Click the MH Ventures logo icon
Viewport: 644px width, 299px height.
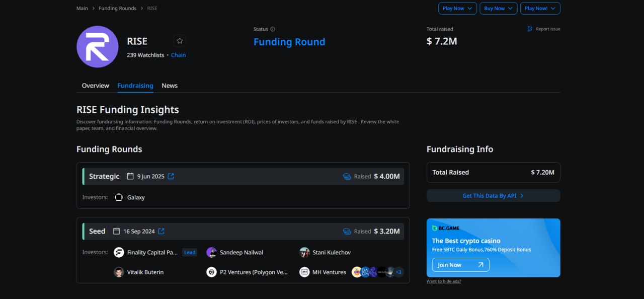click(304, 272)
